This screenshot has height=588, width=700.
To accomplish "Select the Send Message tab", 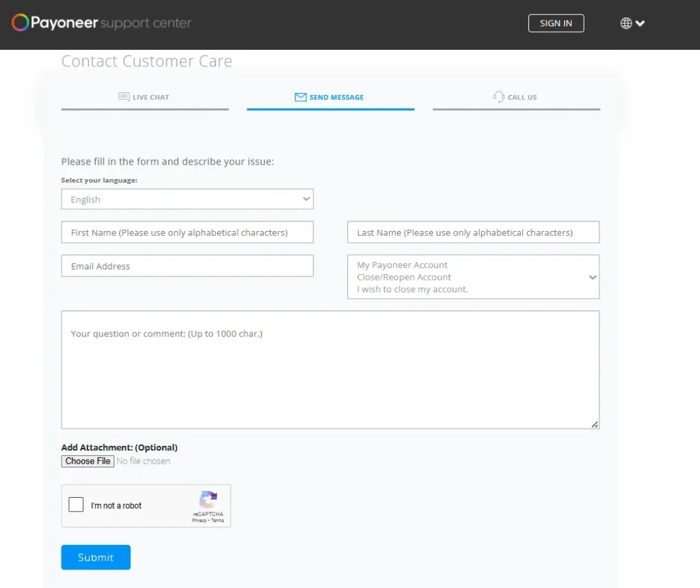I will tap(331, 98).
